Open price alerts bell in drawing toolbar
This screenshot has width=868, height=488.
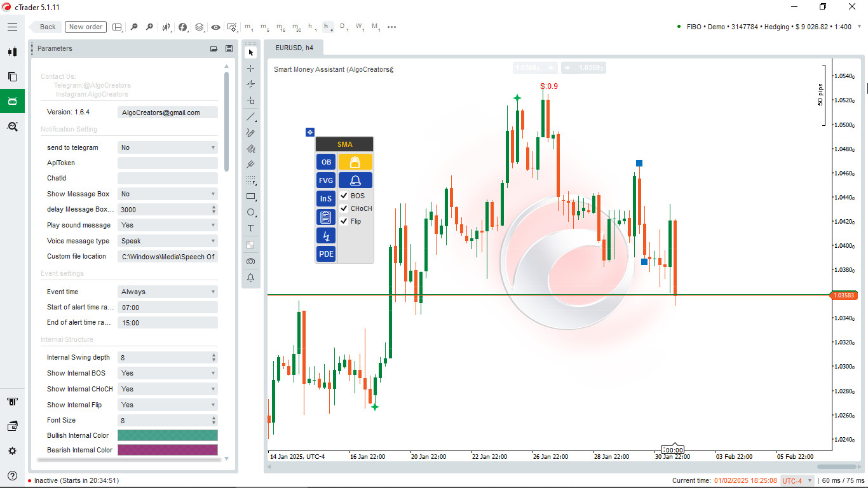coord(251,278)
